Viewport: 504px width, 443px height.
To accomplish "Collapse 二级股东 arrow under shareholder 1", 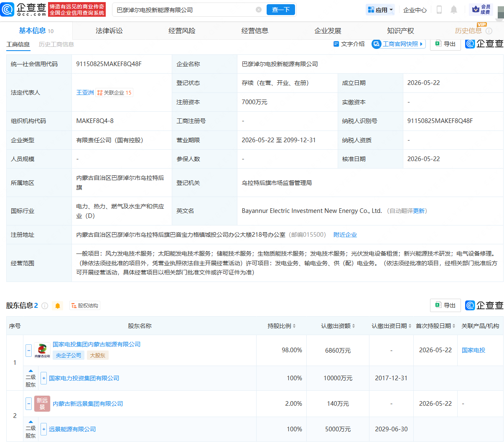I will pyautogui.click(x=31, y=371).
